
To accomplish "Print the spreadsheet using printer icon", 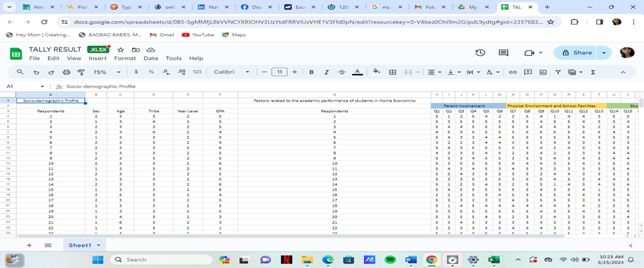I will 66,72.
